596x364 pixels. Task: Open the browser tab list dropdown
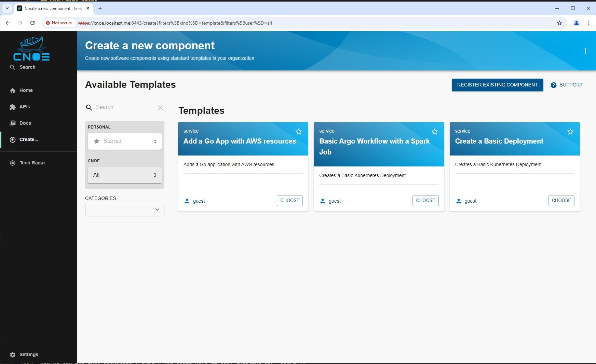click(7, 8)
